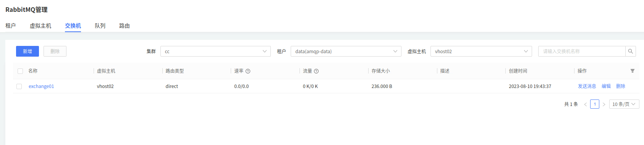The height and width of the screenshot is (145, 644).
Task: Click the disabled 删除 toolbar button
Action: click(55, 51)
